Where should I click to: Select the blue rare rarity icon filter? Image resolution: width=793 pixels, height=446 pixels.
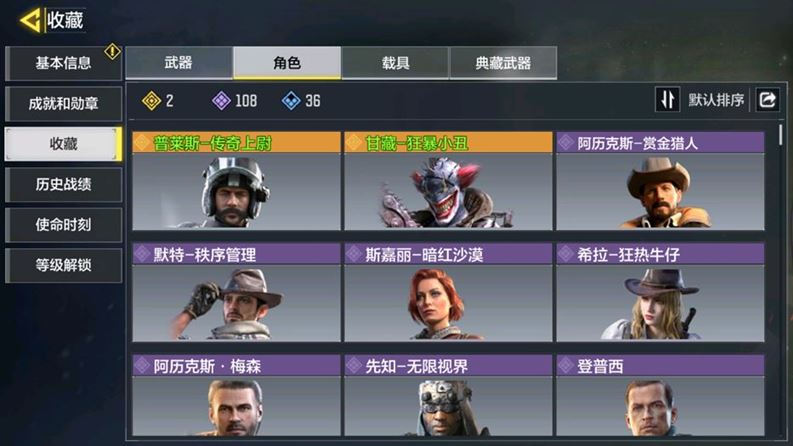[x=291, y=101]
